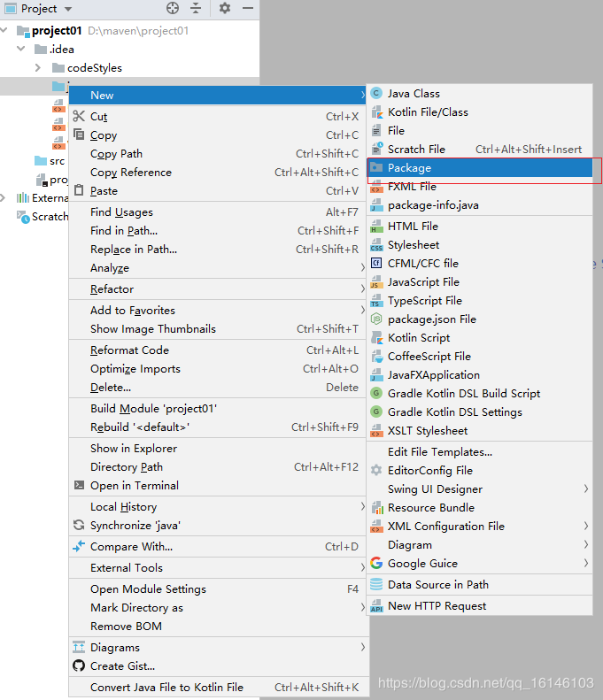Choose Show Image Thumbnails
The width and height of the screenshot is (603, 700).
(218, 329)
